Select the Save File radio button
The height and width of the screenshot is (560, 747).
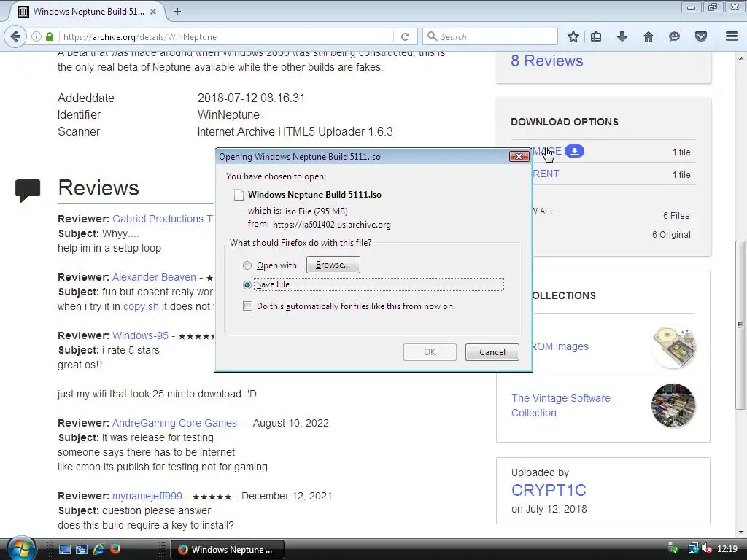[x=247, y=285]
